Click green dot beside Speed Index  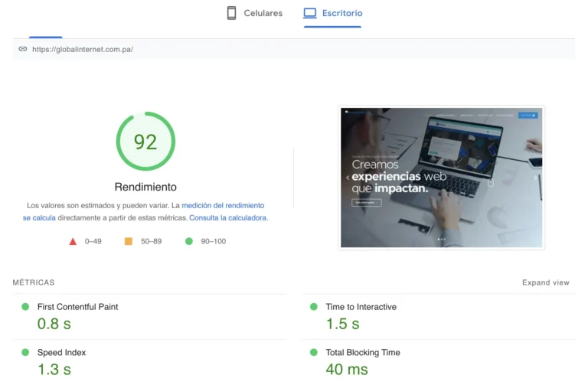tap(25, 352)
